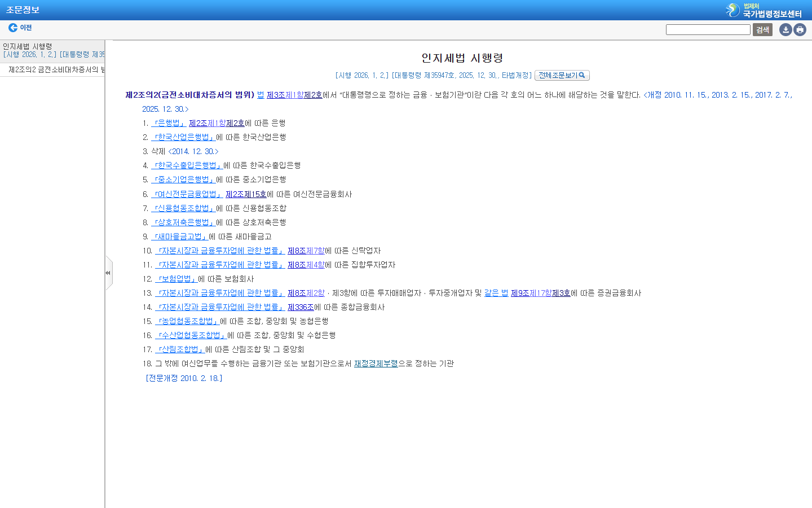Open the 「수산업협동조합법」 link
The height and width of the screenshot is (508, 812).
click(191, 335)
